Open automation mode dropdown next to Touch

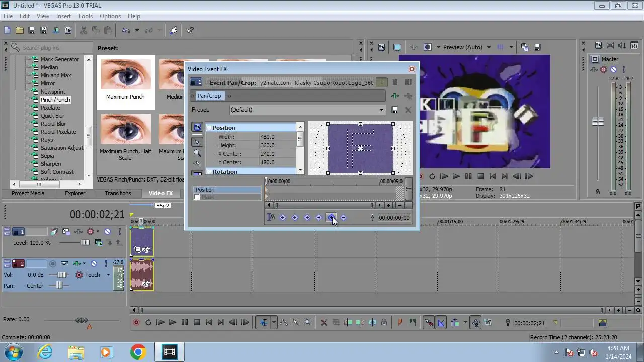click(108, 275)
